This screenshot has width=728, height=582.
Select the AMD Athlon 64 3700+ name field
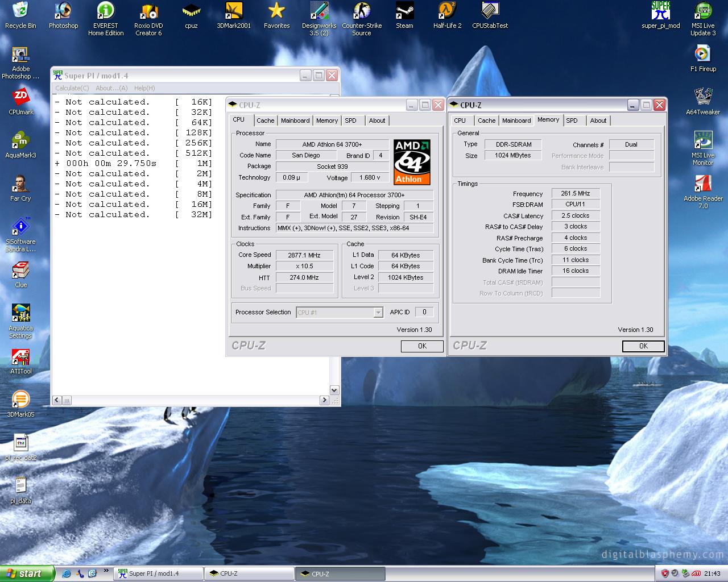point(332,144)
